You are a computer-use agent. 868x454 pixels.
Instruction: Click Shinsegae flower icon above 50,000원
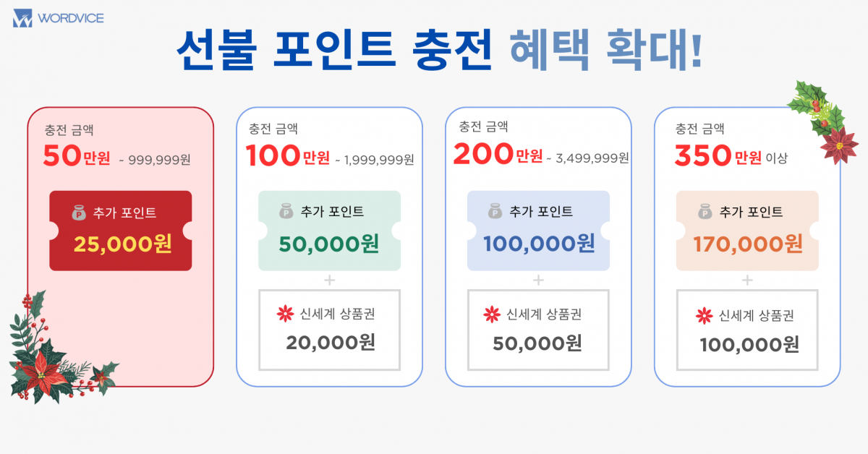click(492, 314)
